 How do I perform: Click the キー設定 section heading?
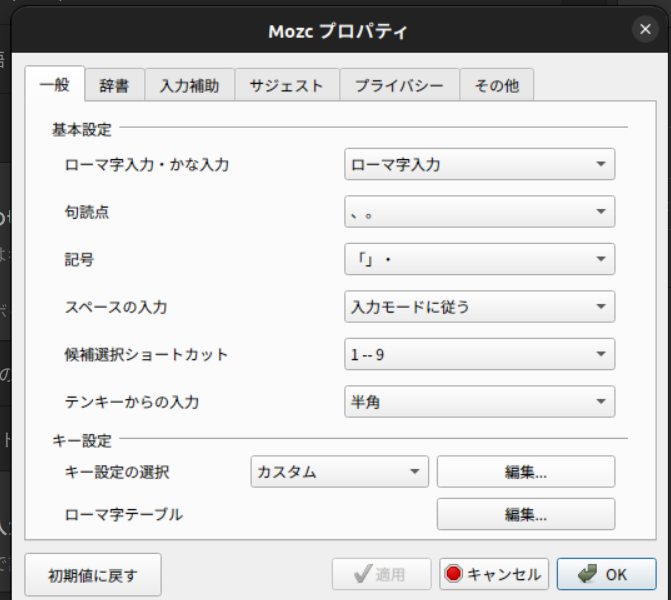point(82,440)
